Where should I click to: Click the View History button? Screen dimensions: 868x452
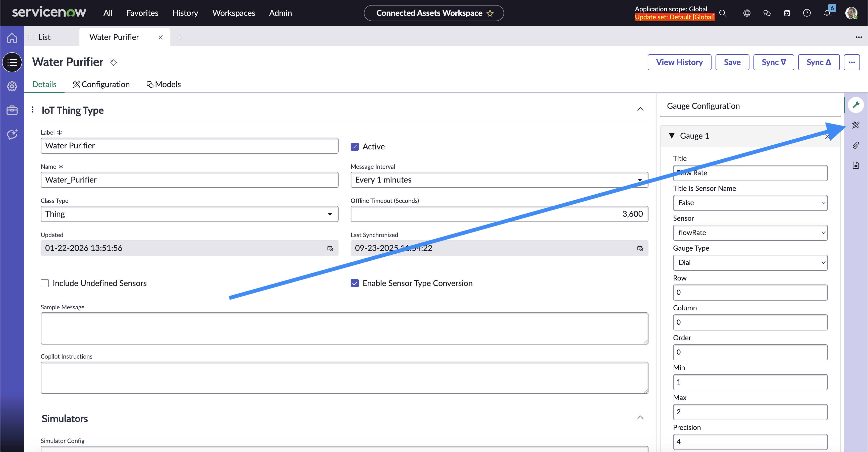click(x=679, y=62)
